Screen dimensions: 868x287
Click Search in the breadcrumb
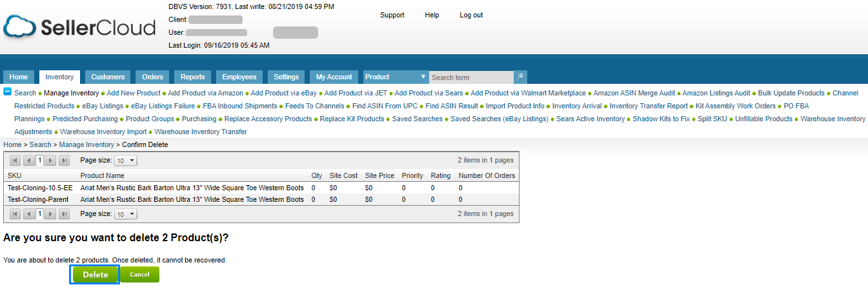pyautogui.click(x=40, y=144)
